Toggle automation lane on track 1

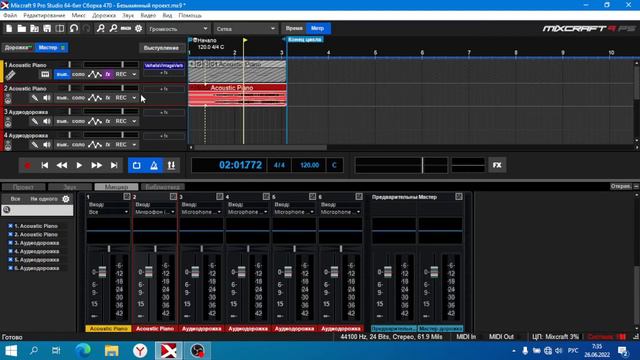(95, 74)
